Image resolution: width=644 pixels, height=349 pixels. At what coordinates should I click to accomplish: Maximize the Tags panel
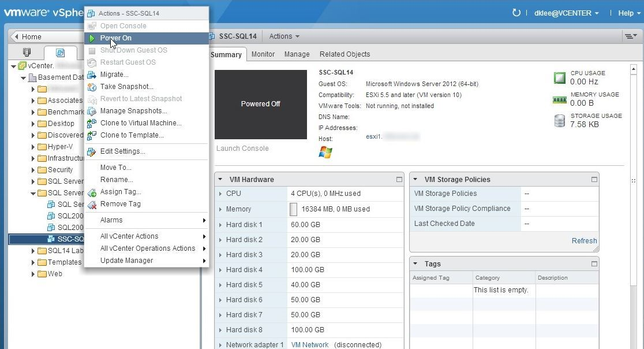pos(594,264)
